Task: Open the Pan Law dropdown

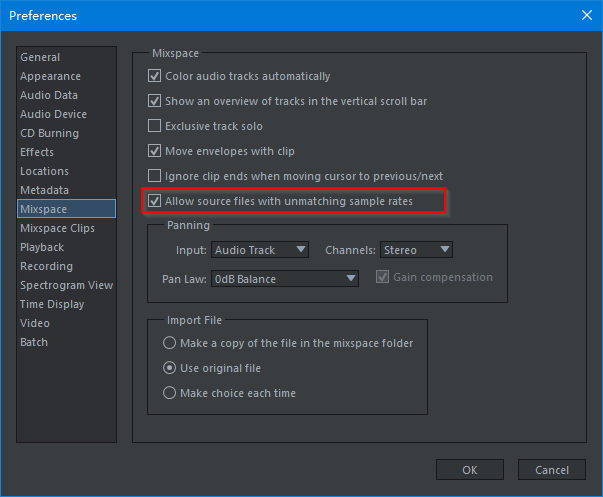Action: point(285,278)
